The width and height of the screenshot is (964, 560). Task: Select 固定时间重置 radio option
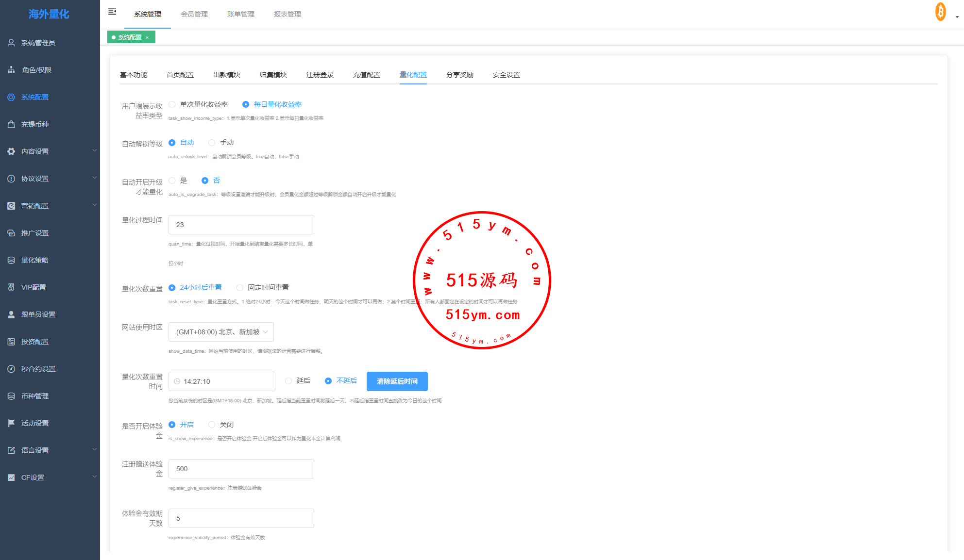(x=240, y=288)
